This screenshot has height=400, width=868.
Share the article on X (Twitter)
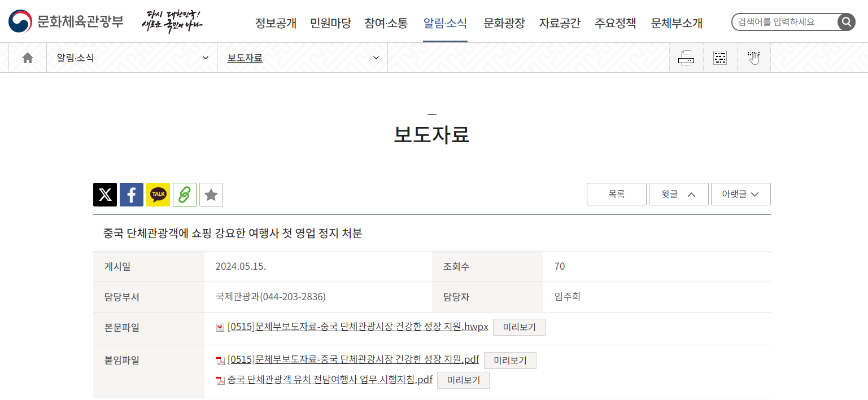click(105, 195)
